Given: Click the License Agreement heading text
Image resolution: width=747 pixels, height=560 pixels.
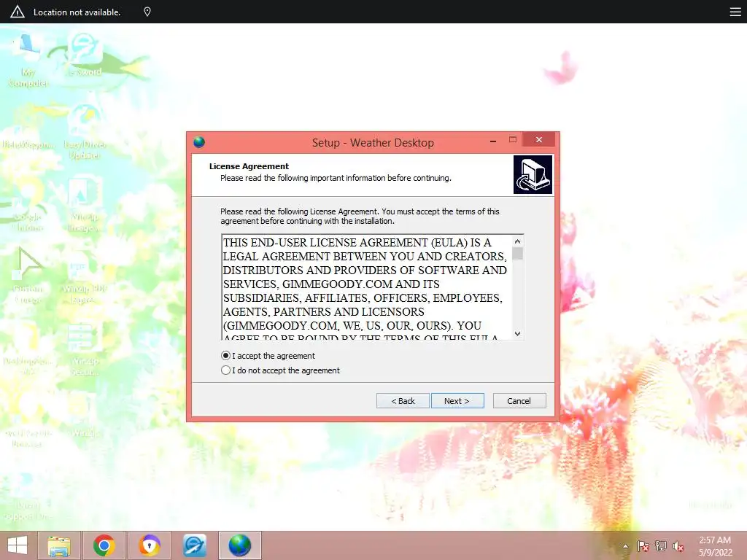Looking at the screenshot, I should tap(249, 166).
